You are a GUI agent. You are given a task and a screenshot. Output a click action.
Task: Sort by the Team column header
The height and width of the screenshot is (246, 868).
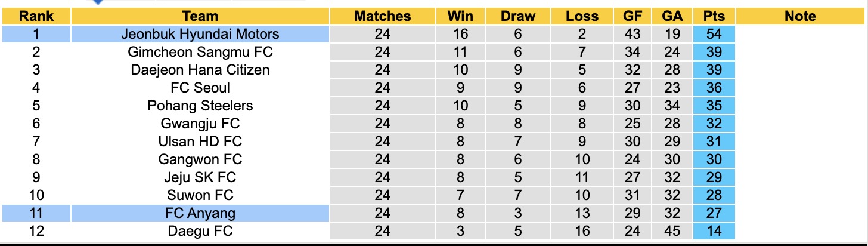point(200,17)
